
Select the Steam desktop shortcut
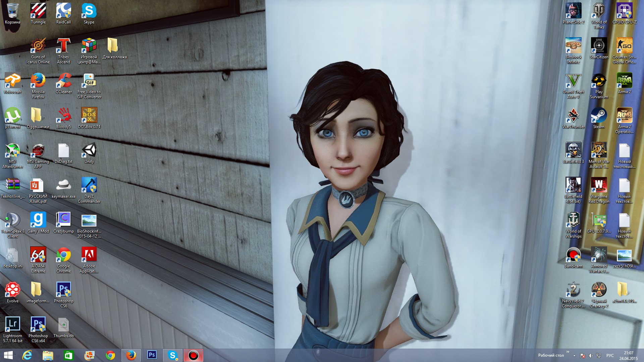(599, 118)
